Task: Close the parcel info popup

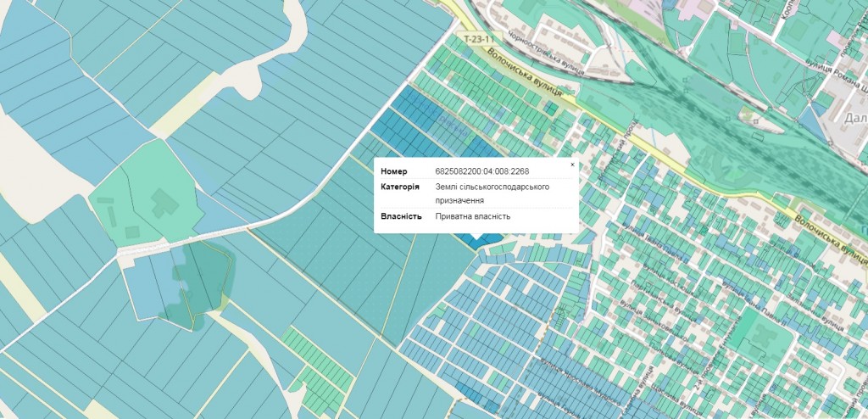Action: [x=572, y=164]
